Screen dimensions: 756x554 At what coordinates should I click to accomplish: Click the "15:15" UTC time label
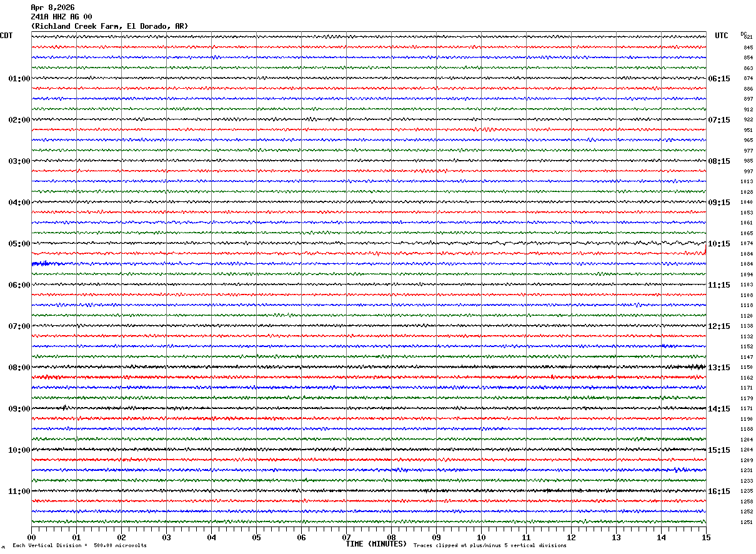(719, 450)
